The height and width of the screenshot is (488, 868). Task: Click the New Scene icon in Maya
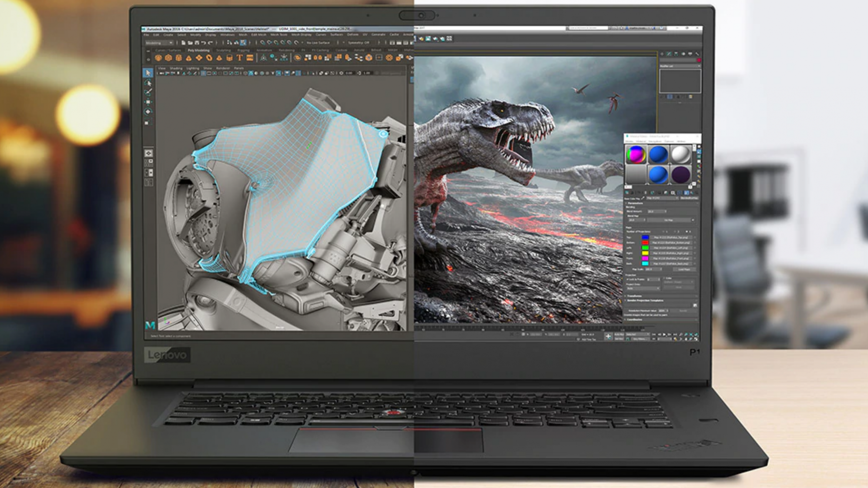click(x=183, y=43)
